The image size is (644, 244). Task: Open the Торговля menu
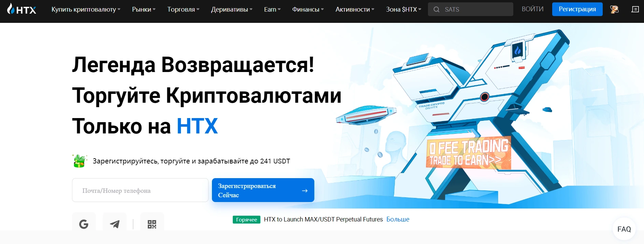click(x=183, y=10)
